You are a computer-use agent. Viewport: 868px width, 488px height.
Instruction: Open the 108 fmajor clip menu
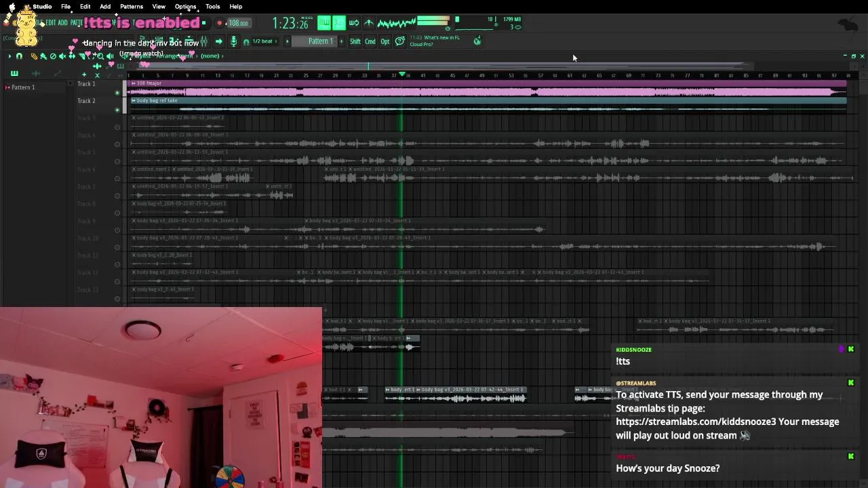coord(134,83)
